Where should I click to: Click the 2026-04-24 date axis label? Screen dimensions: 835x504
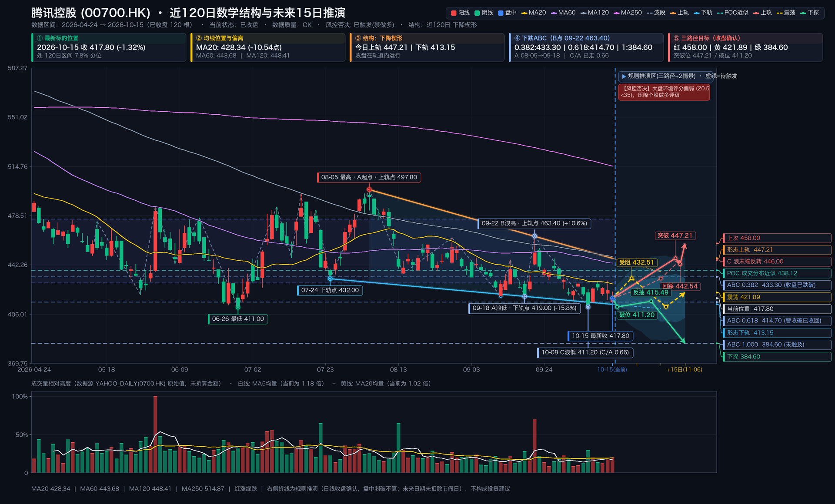[x=34, y=370]
